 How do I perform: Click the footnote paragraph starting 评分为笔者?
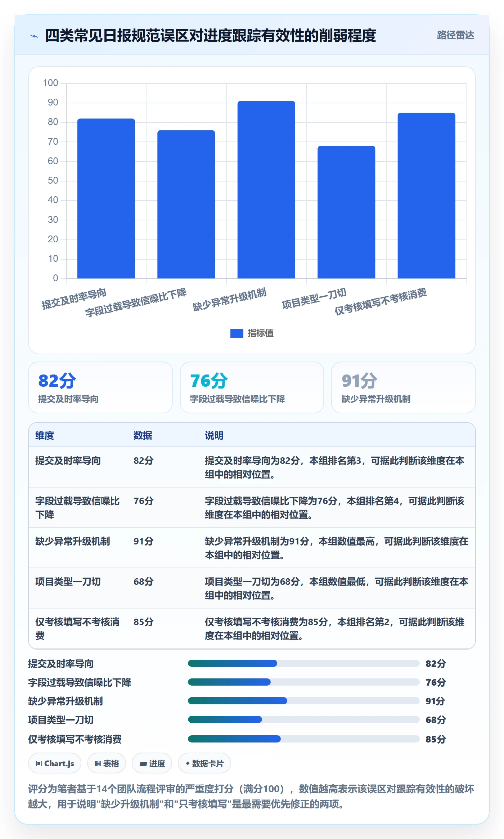pyautogui.click(x=251, y=796)
